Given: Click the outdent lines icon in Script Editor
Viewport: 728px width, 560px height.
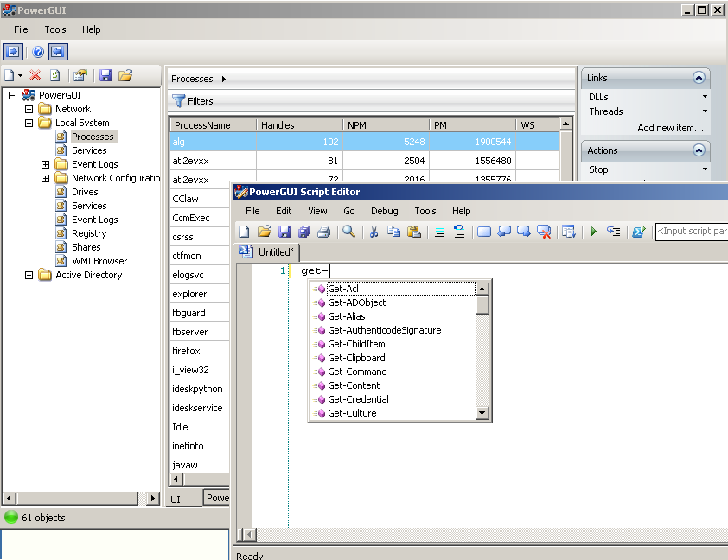Looking at the screenshot, I should point(459,231).
